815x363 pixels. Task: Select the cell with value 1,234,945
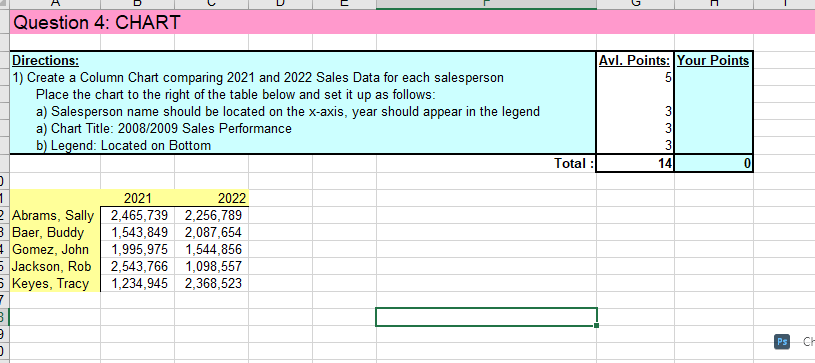pos(137,283)
